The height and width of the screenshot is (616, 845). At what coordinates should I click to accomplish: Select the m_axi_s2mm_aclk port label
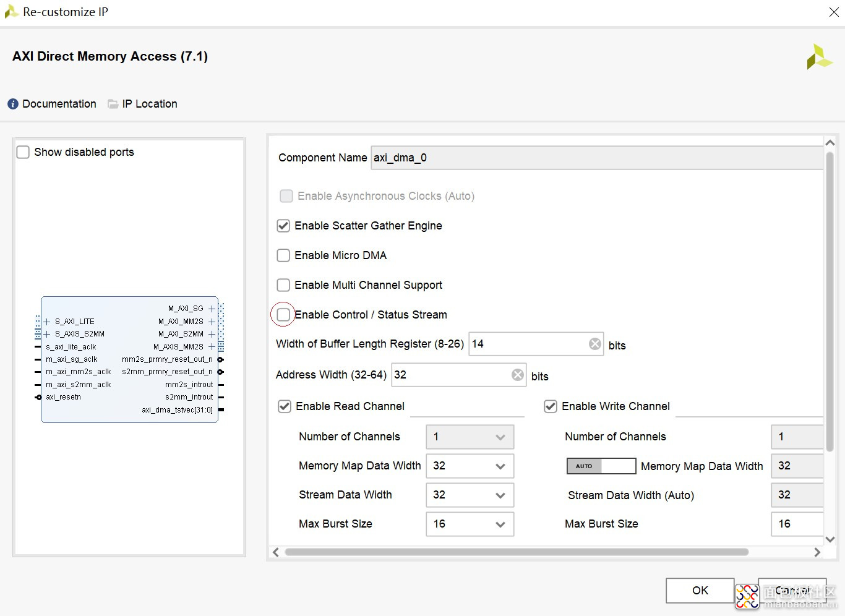(x=78, y=385)
